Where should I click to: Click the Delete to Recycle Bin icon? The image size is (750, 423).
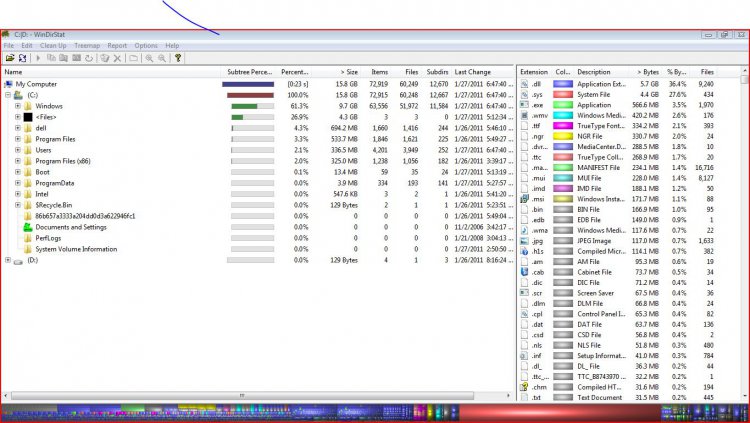click(104, 58)
